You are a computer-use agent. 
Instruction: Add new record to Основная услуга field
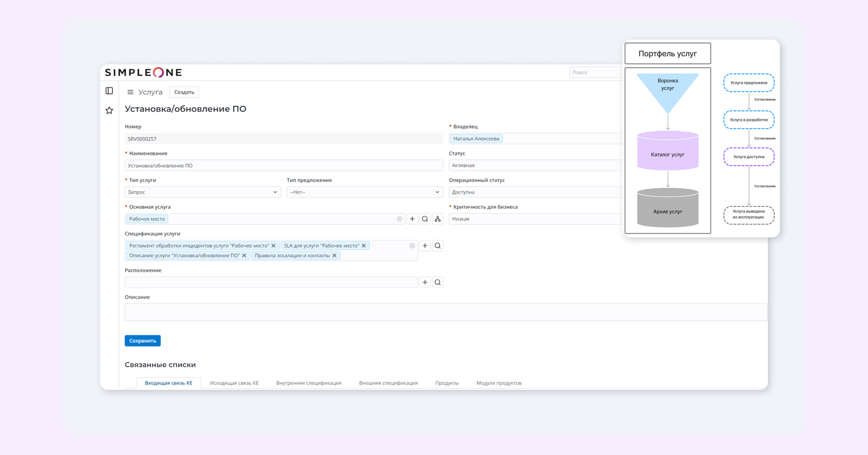point(412,219)
